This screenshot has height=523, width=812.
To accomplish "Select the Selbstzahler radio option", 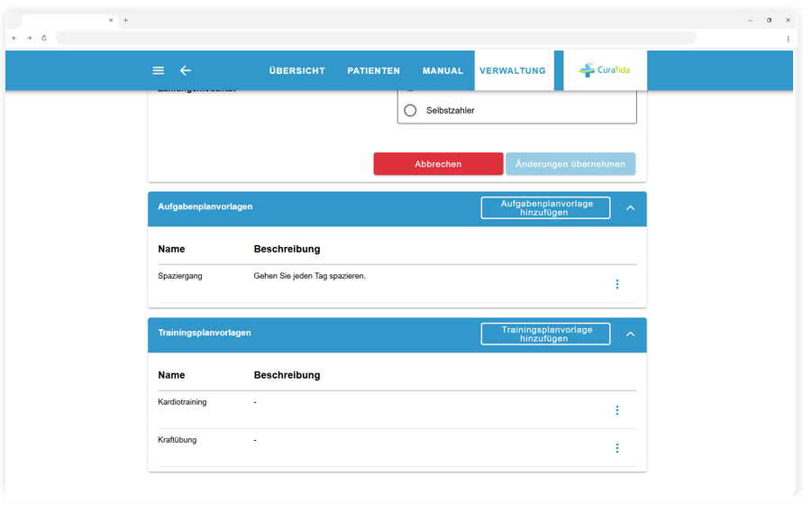I will click(x=410, y=110).
